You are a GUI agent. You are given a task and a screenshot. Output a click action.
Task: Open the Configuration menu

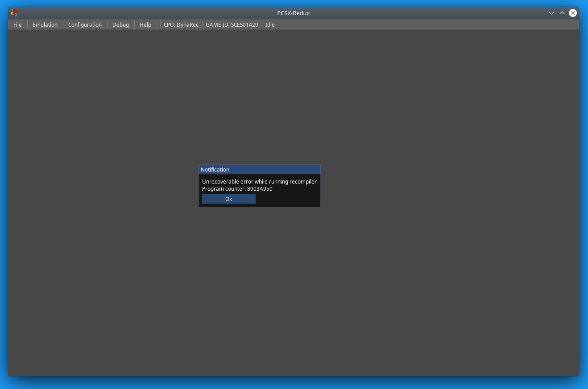[x=85, y=25]
